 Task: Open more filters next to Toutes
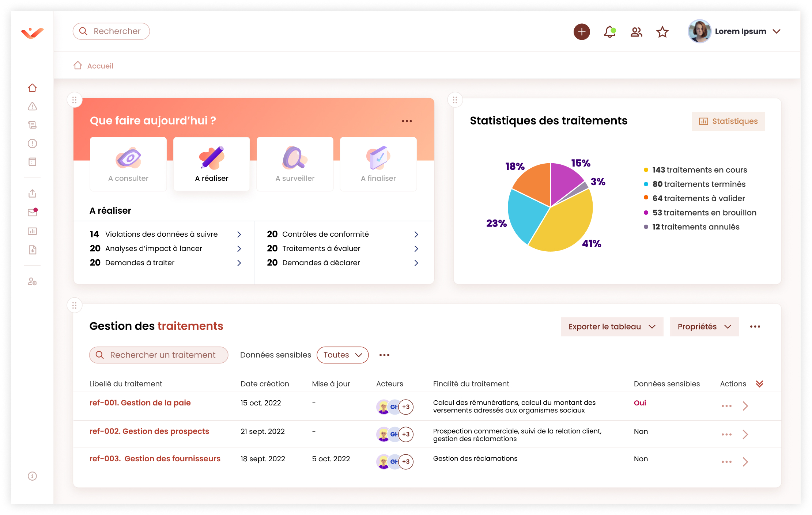(x=384, y=355)
